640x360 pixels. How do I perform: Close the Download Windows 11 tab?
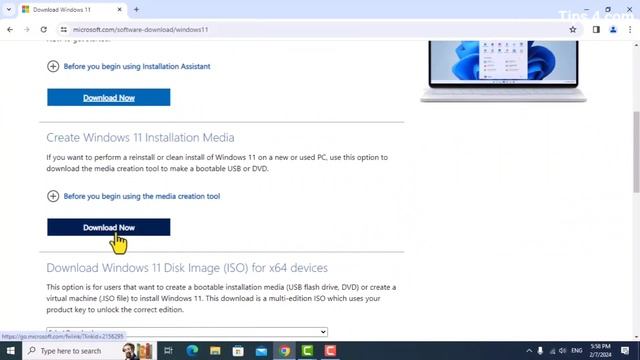(120, 9)
